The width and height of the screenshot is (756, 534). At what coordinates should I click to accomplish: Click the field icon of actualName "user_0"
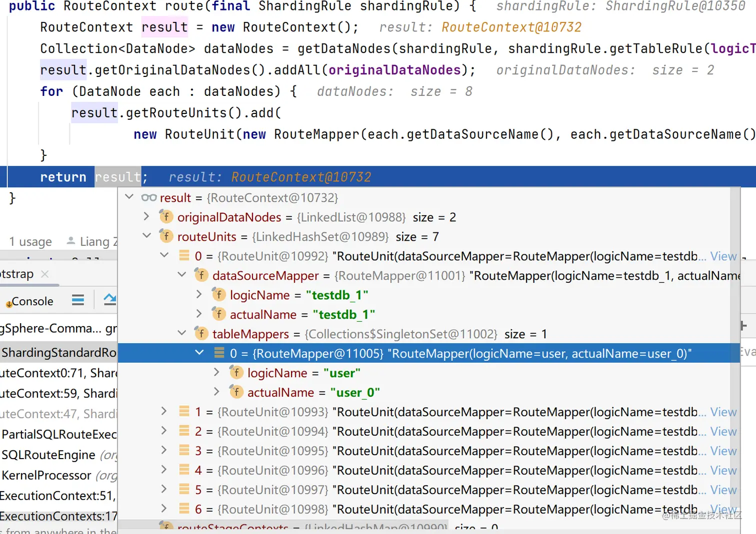pos(236,392)
